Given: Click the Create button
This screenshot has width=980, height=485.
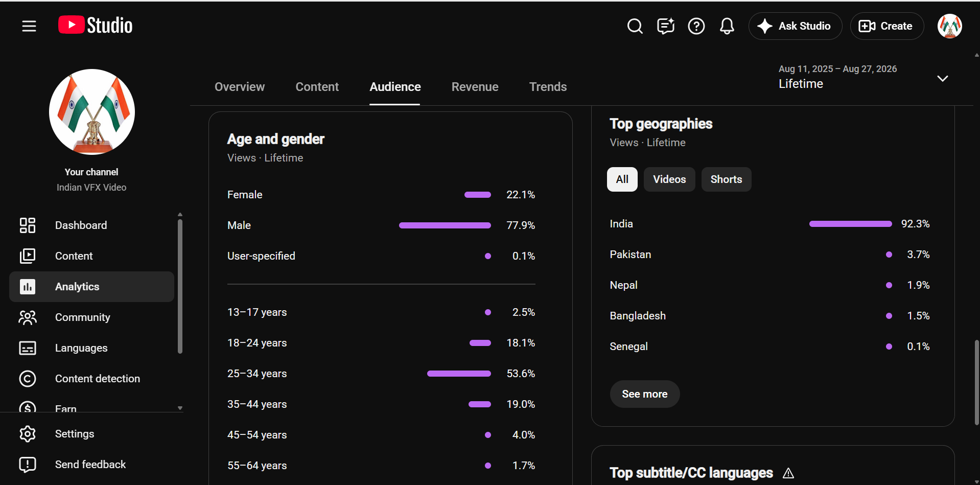Looking at the screenshot, I should [886, 26].
